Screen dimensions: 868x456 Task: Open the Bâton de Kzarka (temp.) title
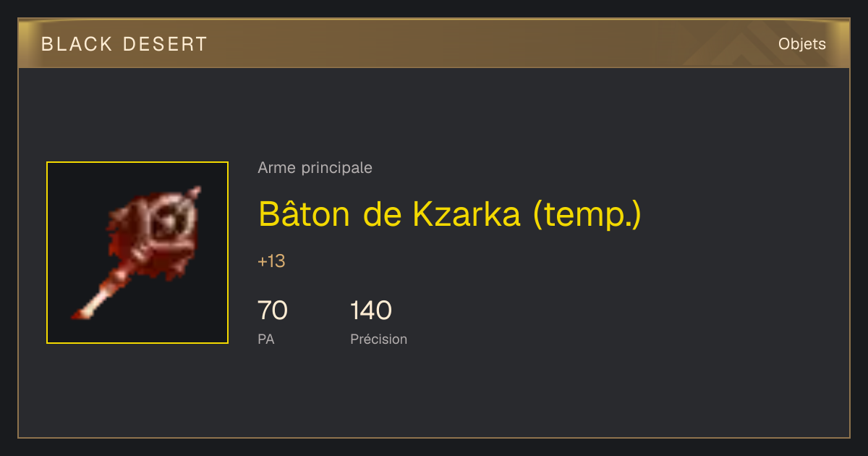click(x=450, y=214)
